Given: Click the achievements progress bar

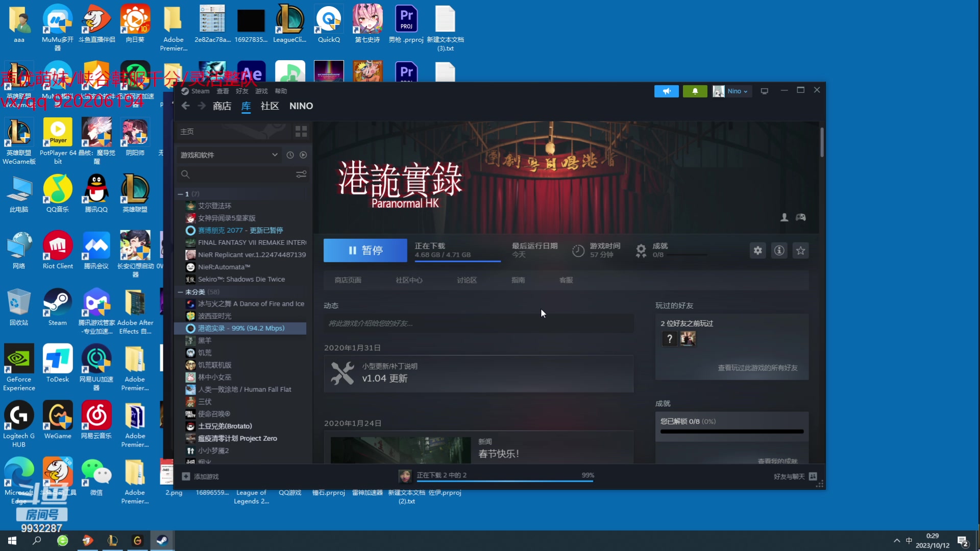Looking at the screenshot, I should 732,432.
